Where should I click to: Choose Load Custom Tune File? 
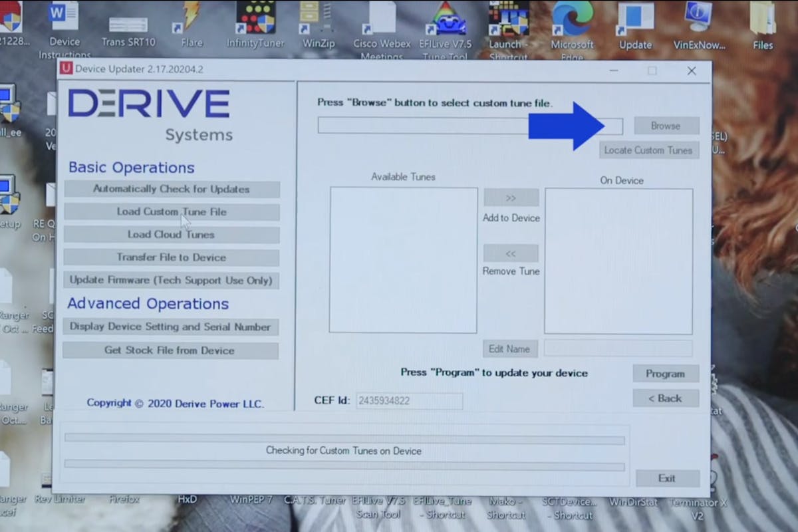tap(172, 212)
